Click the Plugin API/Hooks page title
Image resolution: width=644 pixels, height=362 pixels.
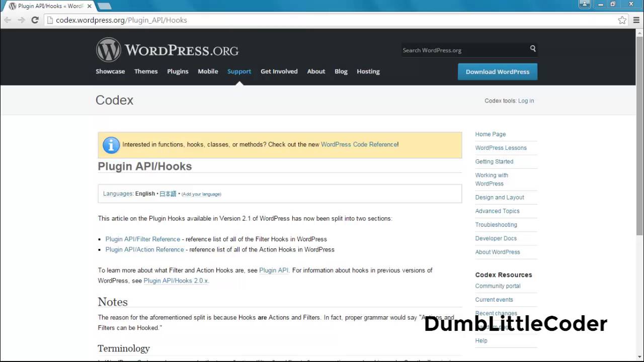pyautogui.click(x=145, y=166)
